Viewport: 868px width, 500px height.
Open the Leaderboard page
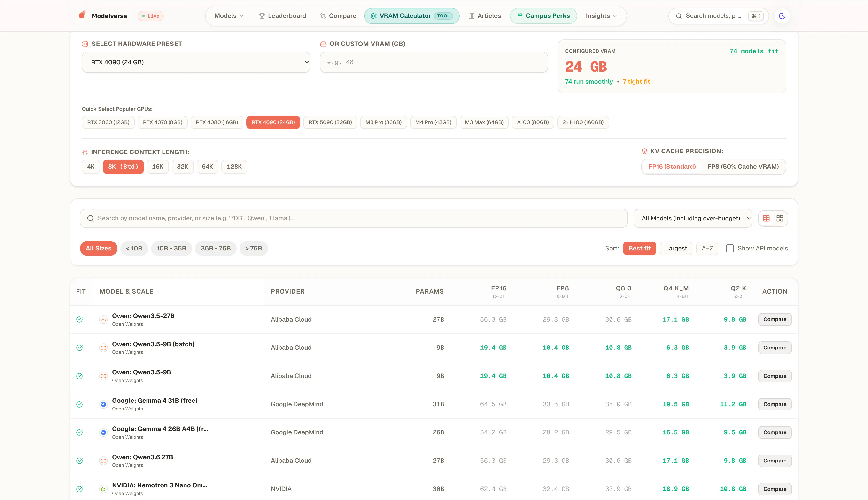click(282, 16)
